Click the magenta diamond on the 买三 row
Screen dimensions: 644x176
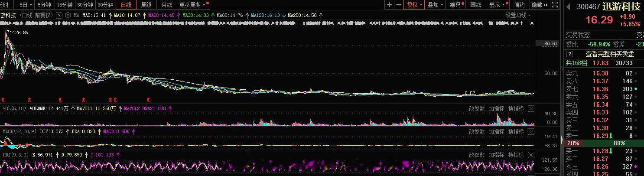[x=636, y=166]
